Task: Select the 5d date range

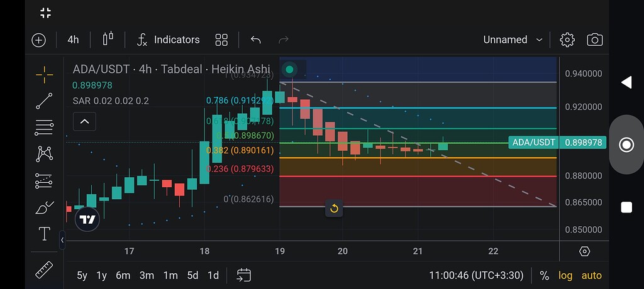Action: coord(192,275)
